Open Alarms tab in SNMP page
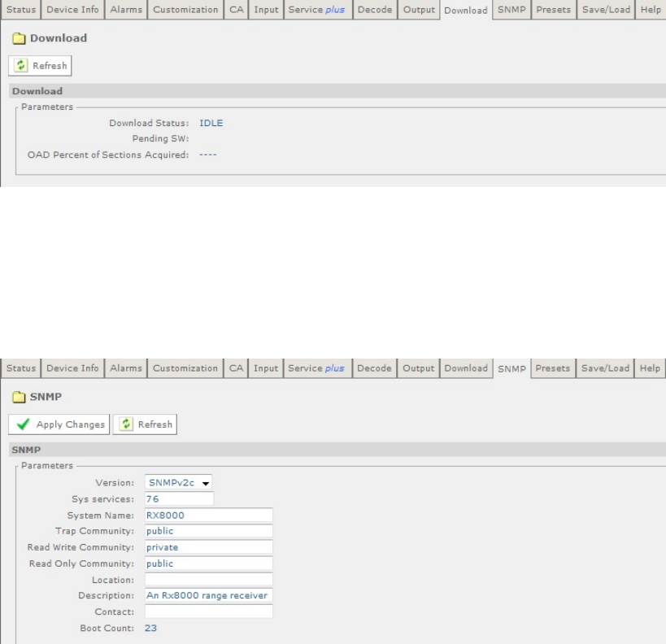The image size is (666, 644). point(126,368)
